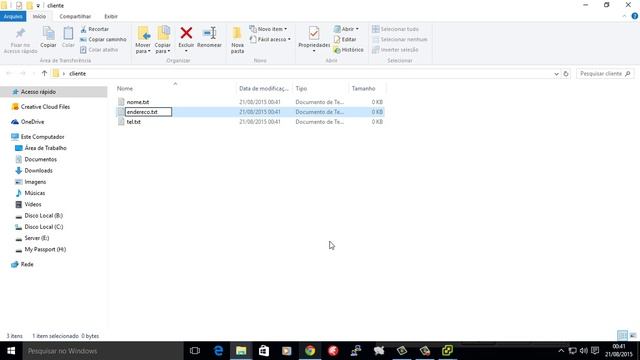Sort by the Tipo column header
The height and width of the screenshot is (360, 640).
coord(301,89)
